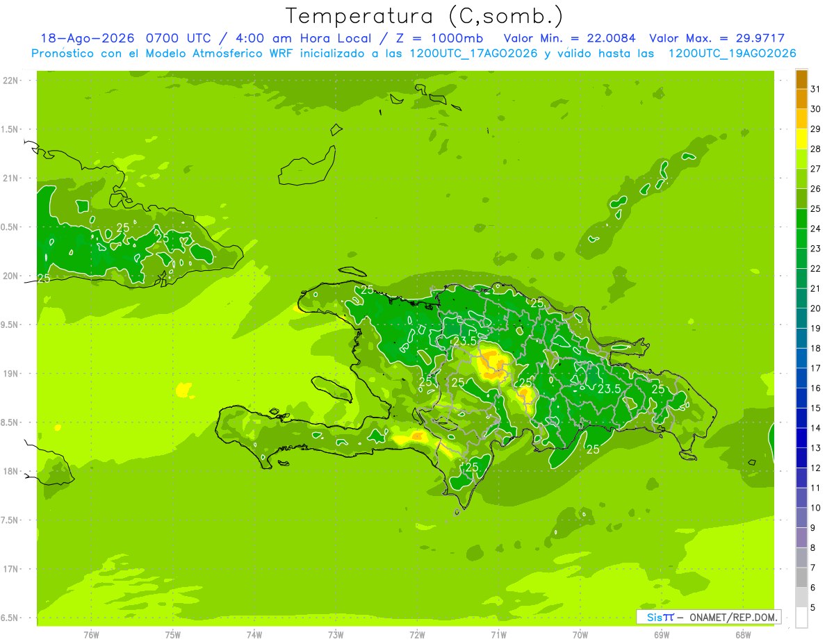
Task: Click the legend value "18"
Action: pyautogui.click(x=815, y=348)
